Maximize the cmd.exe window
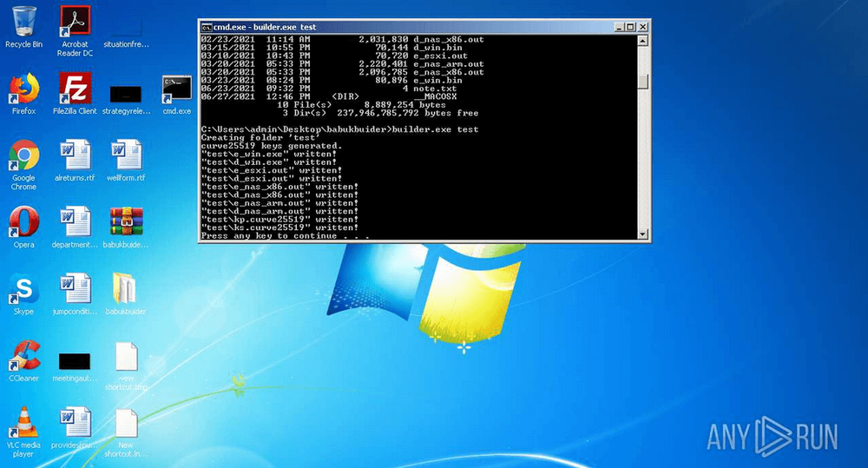The width and height of the screenshot is (868, 468). tap(629, 27)
